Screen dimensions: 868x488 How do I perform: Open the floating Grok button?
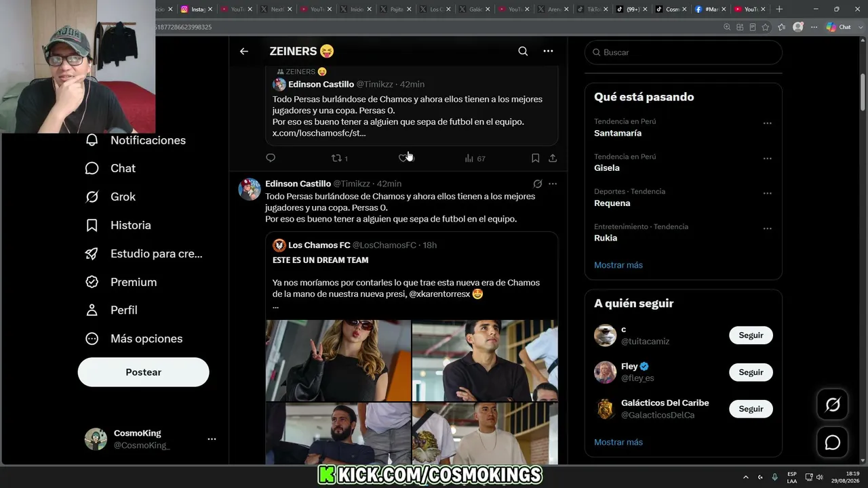point(832,405)
